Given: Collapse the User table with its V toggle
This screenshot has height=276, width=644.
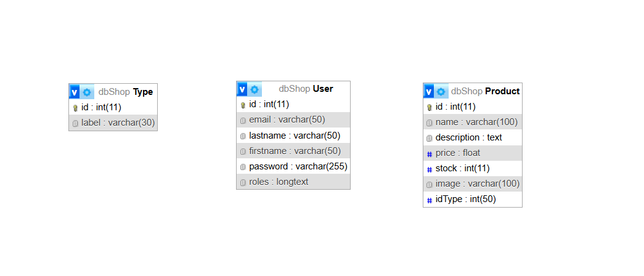Looking at the screenshot, I should 242,89.
